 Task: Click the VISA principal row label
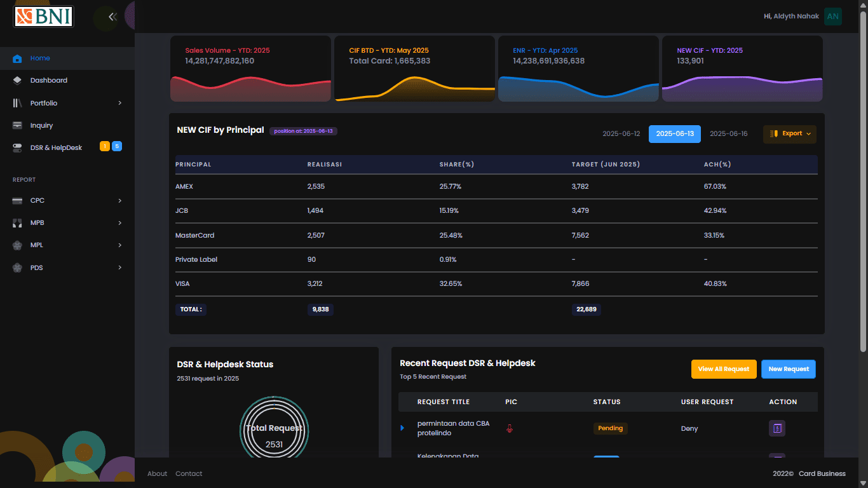click(x=182, y=284)
